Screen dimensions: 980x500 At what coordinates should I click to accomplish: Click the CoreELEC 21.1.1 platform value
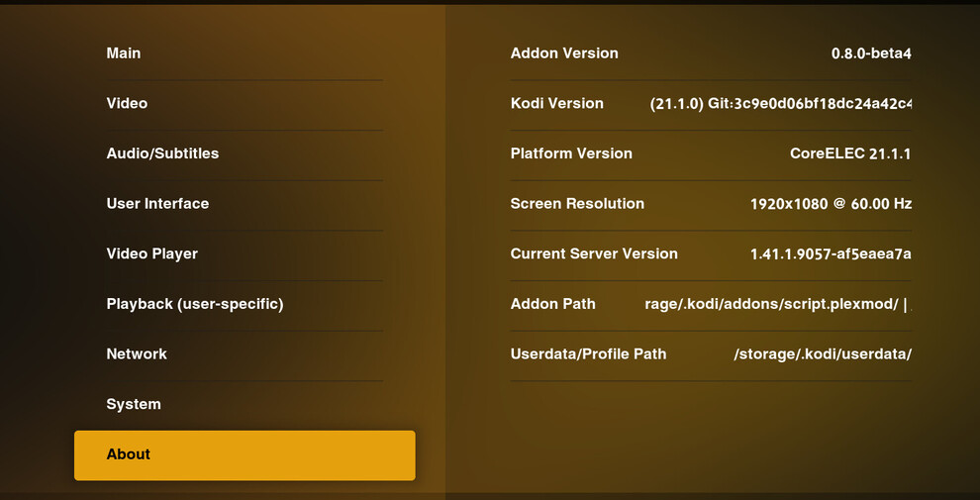849,154
